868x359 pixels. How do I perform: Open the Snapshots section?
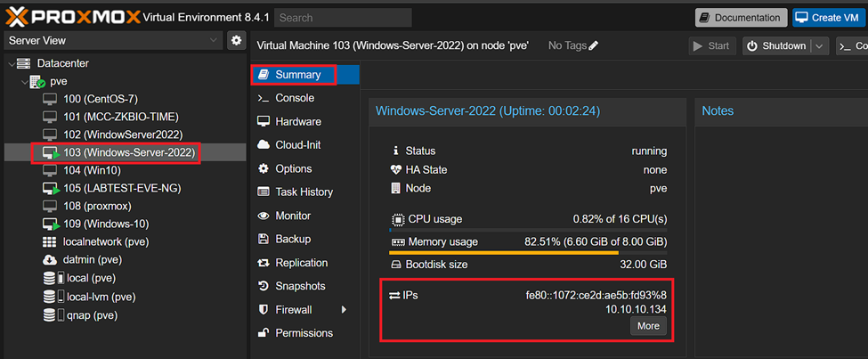coord(300,286)
